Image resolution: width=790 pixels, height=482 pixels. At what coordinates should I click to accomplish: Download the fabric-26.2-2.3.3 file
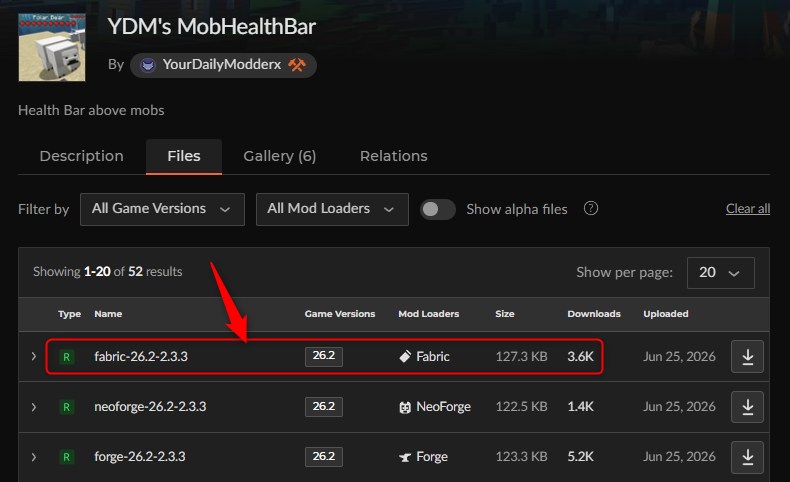point(747,357)
